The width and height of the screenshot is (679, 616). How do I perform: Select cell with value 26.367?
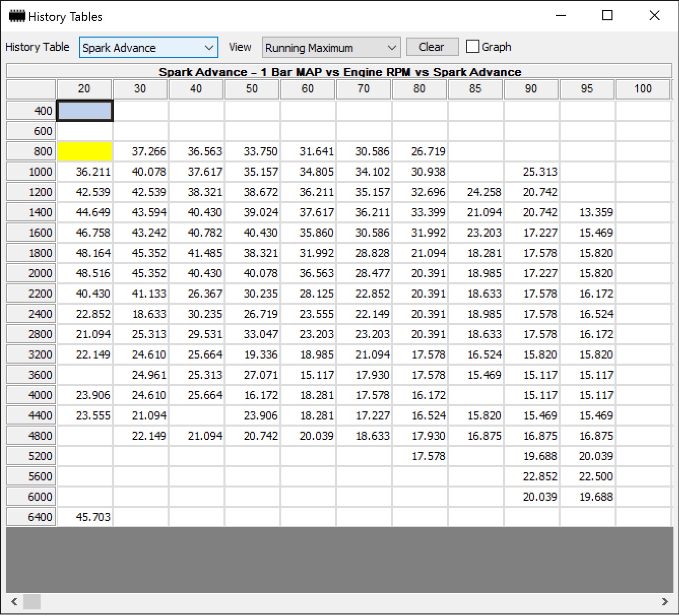pos(197,294)
